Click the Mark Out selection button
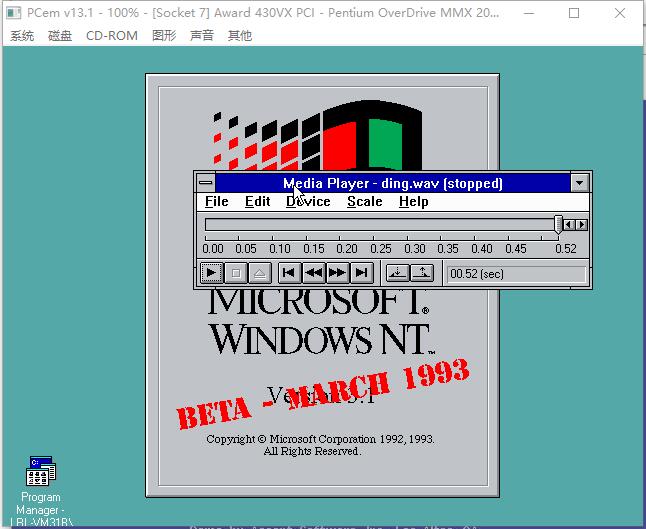This screenshot has height=529, width=646. (422, 273)
